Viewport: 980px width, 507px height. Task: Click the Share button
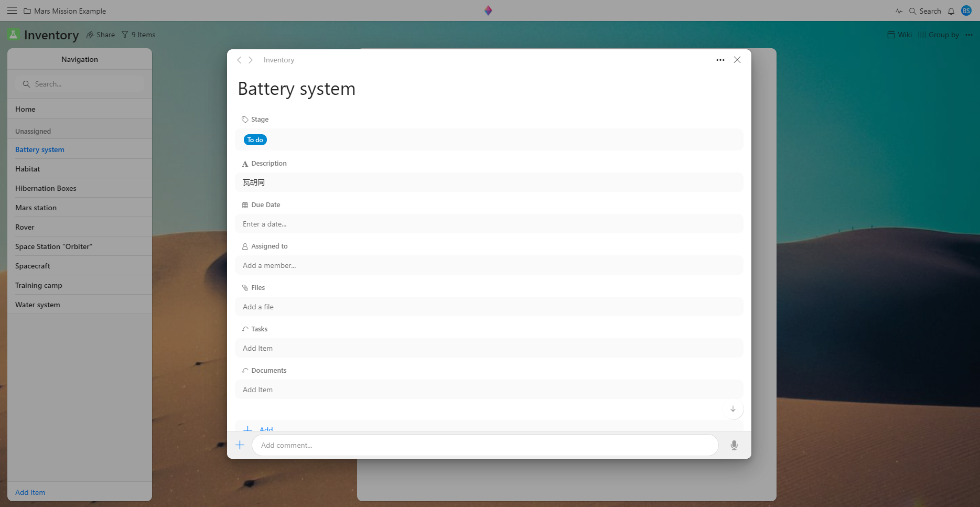(101, 35)
